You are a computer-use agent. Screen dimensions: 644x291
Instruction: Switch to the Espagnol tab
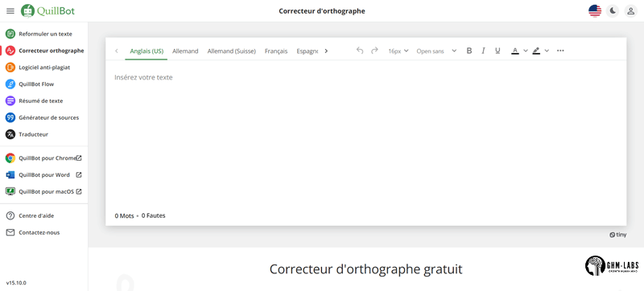pyautogui.click(x=308, y=51)
